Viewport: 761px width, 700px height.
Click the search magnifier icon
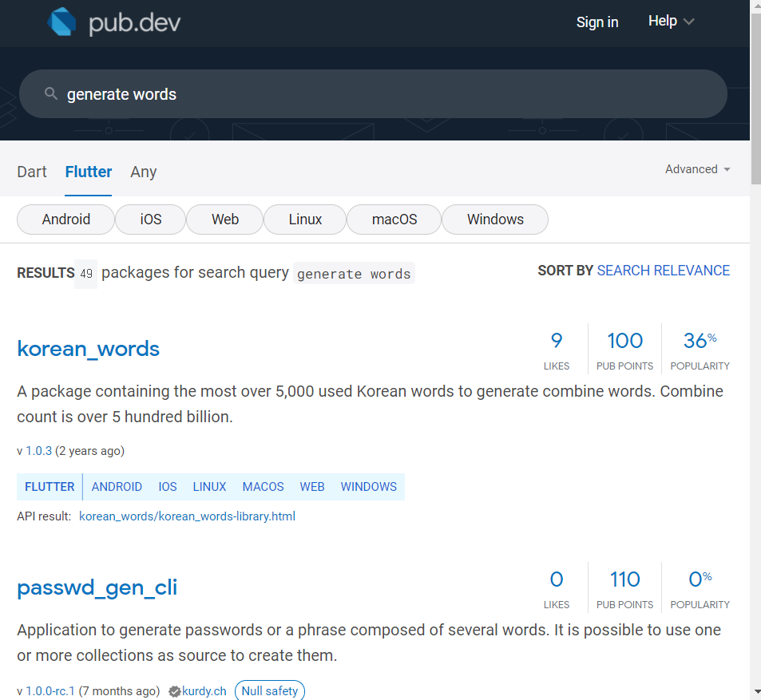point(50,93)
